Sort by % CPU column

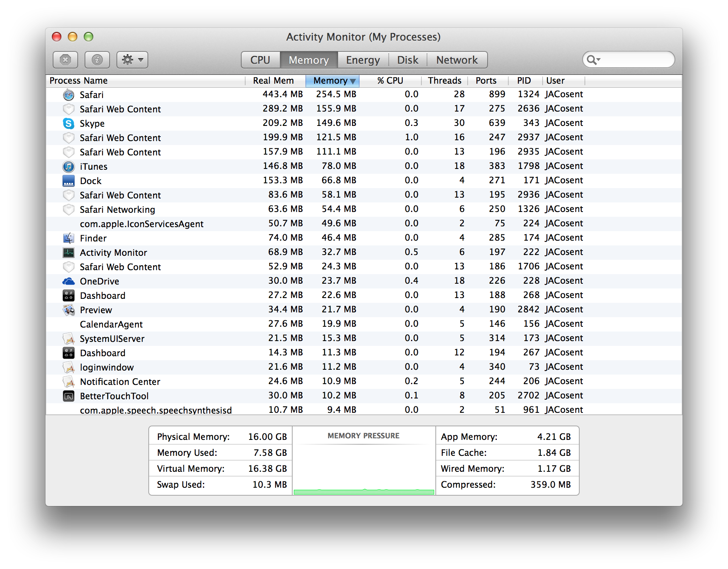click(390, 81)
